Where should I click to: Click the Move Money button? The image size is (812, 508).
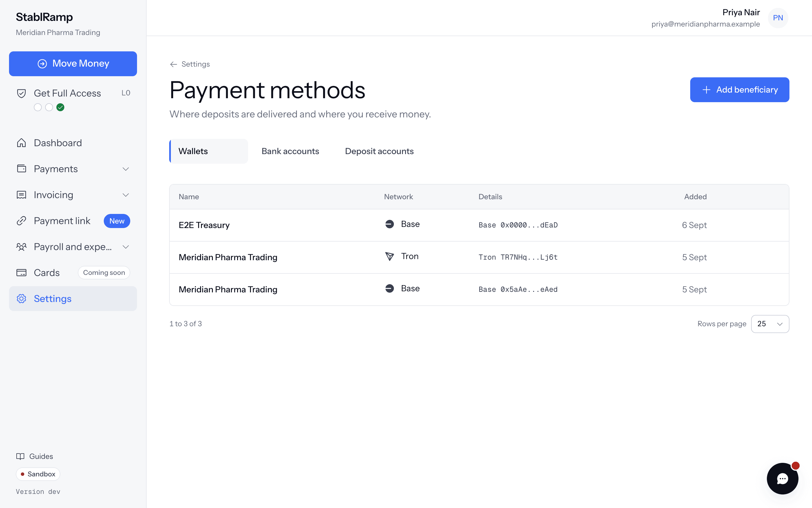tap(73, 63)
